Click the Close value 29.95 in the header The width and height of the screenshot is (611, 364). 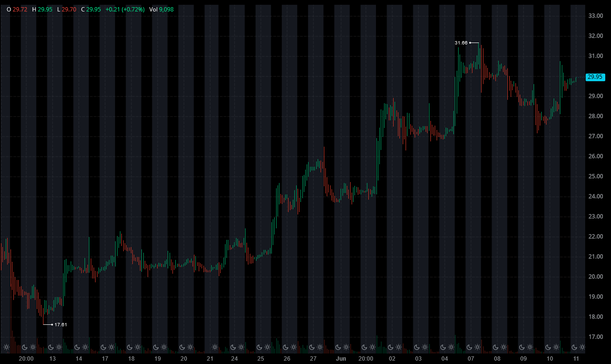pyautogui.click(x=94, y=9)
